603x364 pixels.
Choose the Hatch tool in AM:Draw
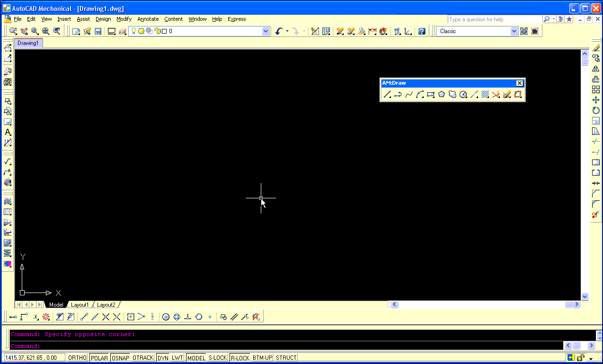pos(485,95)
